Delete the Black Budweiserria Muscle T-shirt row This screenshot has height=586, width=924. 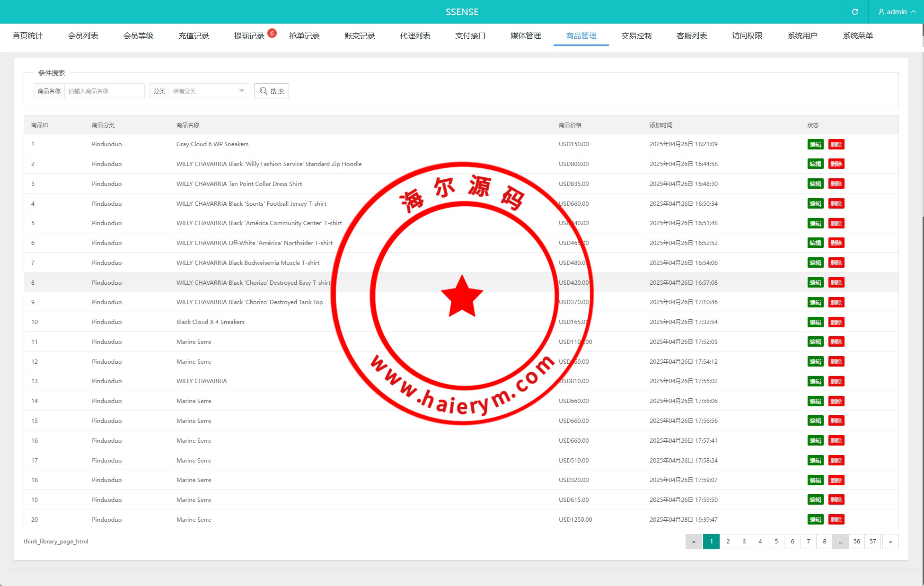[x=836, y=263]
